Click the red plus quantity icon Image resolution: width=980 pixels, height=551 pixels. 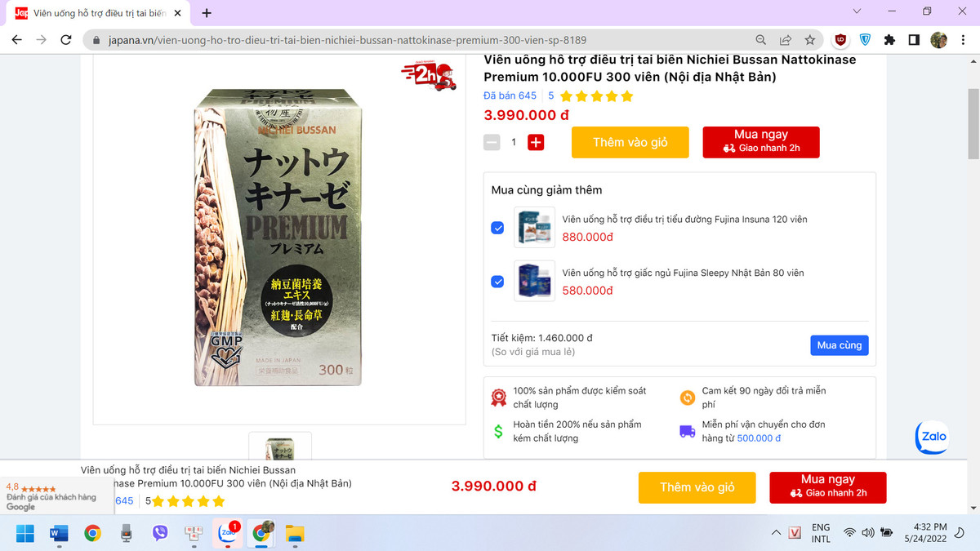[x=536, y=142]
